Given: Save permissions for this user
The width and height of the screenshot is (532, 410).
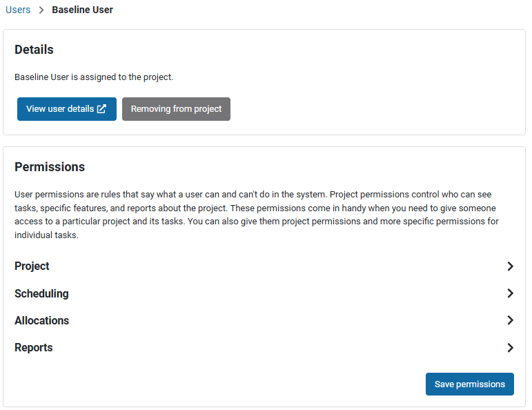Looking at the screenshot, I should (x=469, y=384).
